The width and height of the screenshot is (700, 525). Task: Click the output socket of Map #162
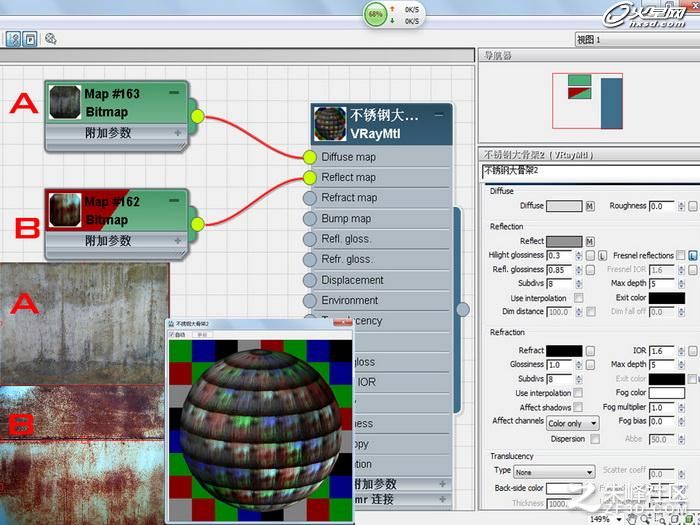[197, 225]
